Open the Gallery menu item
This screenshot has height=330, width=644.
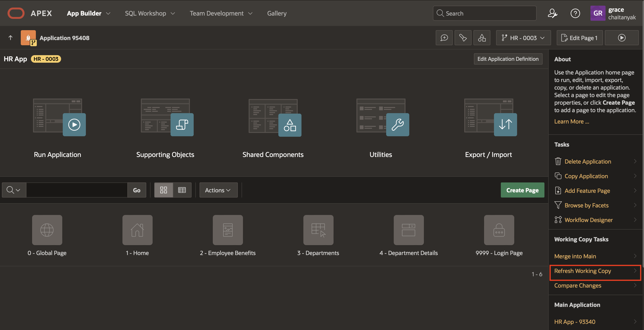(276, 13)
